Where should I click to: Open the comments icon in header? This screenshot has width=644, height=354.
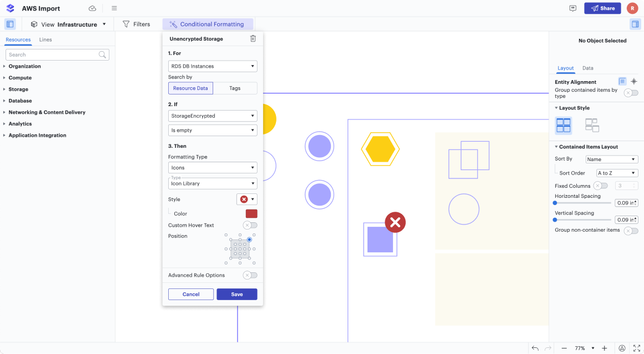[x=573, y=8]
